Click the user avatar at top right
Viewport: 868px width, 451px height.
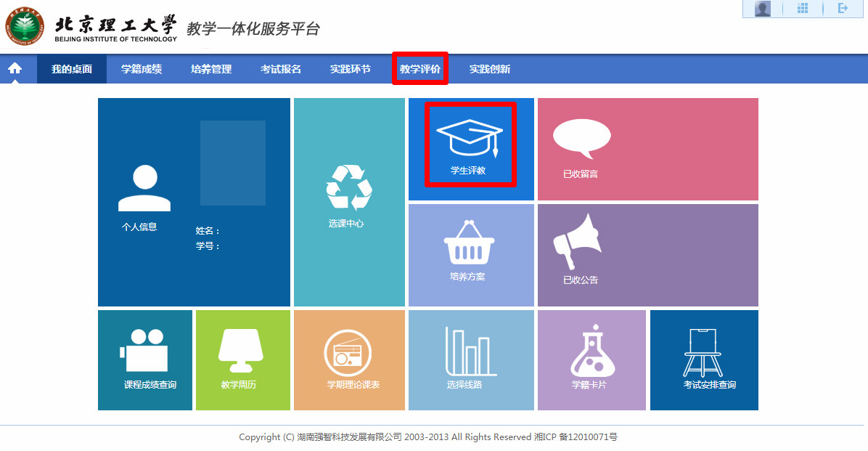pyautogui.click(x=763, y=9)
